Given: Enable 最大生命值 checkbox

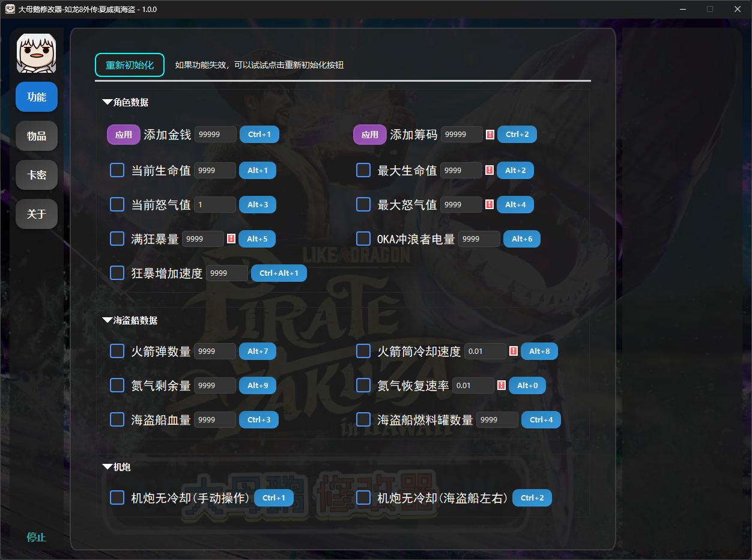Looking at the screenshot, I should tap(363, 170).
